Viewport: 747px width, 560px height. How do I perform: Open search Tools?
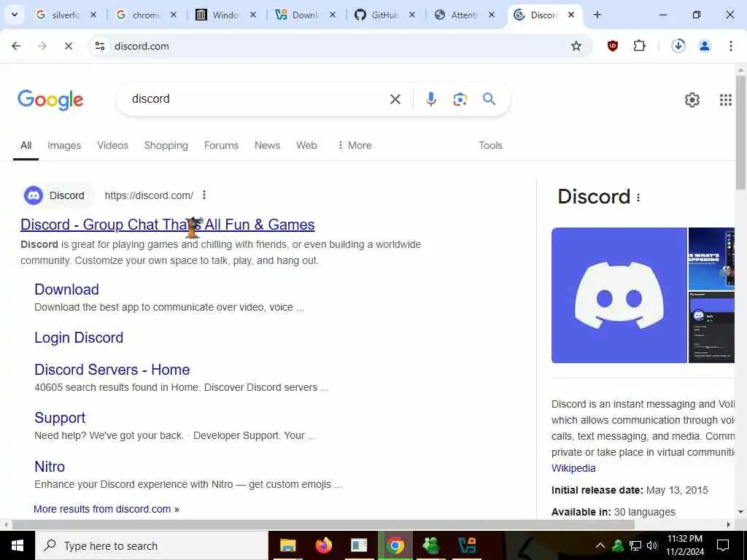click(x=491, y=145)
